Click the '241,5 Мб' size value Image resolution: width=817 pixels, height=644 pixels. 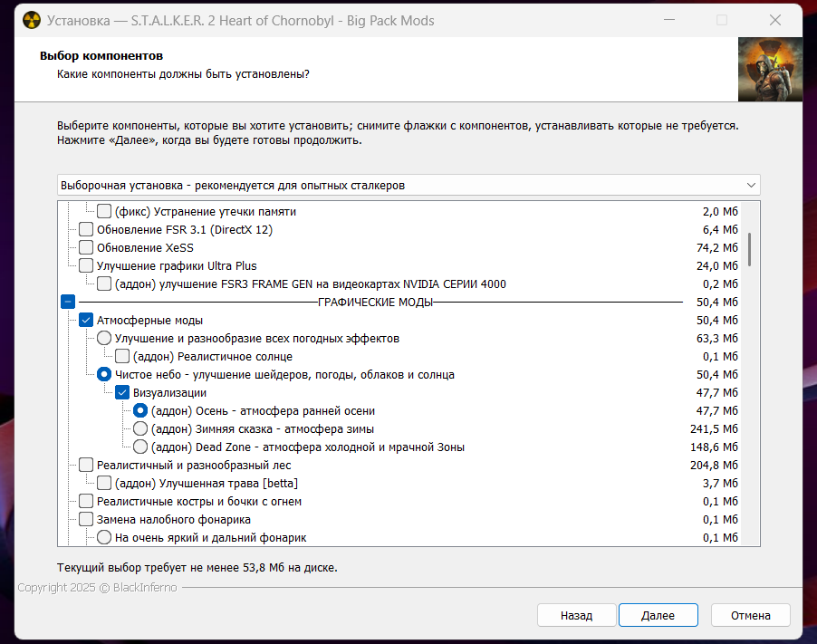point(715,429)
